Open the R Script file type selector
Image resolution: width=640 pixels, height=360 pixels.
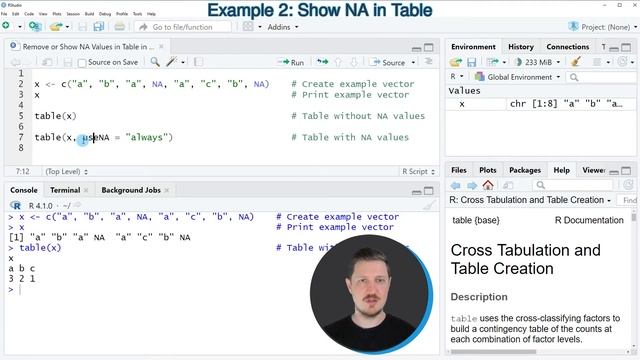coord(418,171)
